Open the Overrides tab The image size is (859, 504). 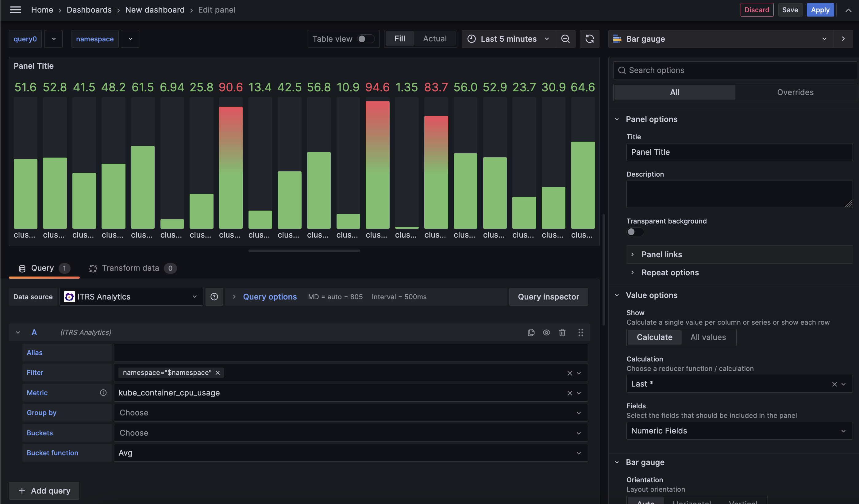(x=795, y=92)
